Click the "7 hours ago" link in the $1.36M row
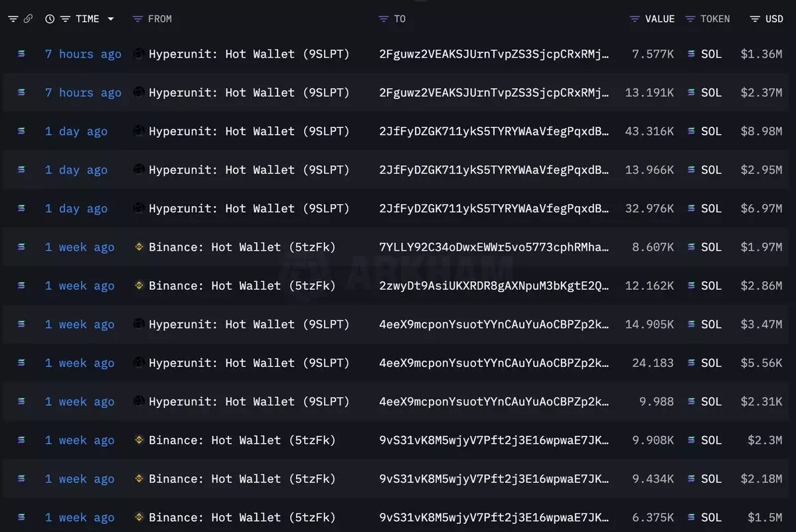 pyautogui.click(x=83, y=54)
